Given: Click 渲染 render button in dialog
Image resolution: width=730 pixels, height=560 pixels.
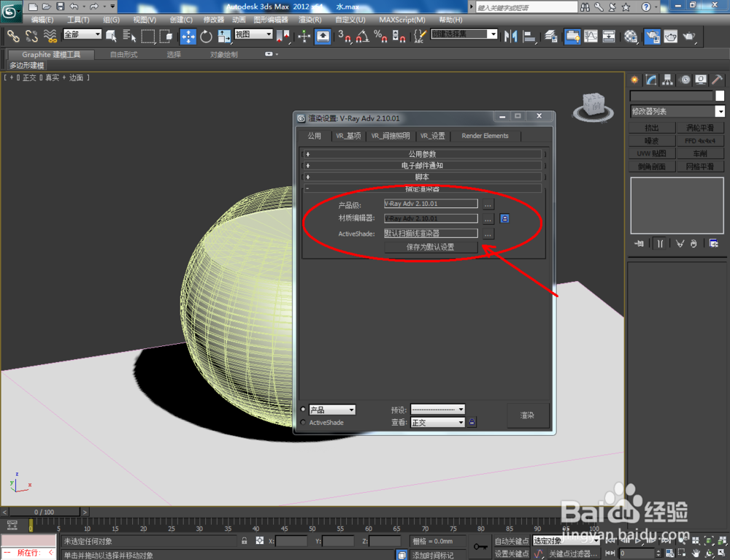Looking at the screenshot, I should point(528,415).
